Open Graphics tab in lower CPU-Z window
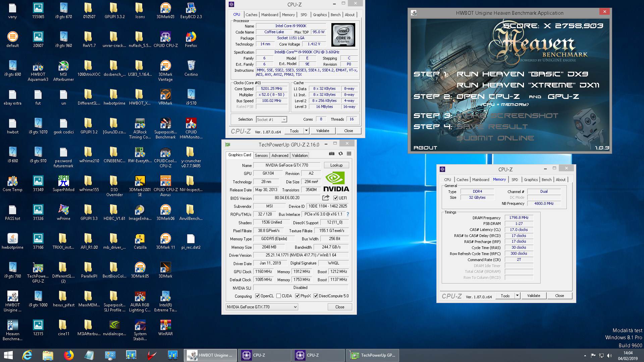Screen dimensions: 644x362 [x=531, y=180]
